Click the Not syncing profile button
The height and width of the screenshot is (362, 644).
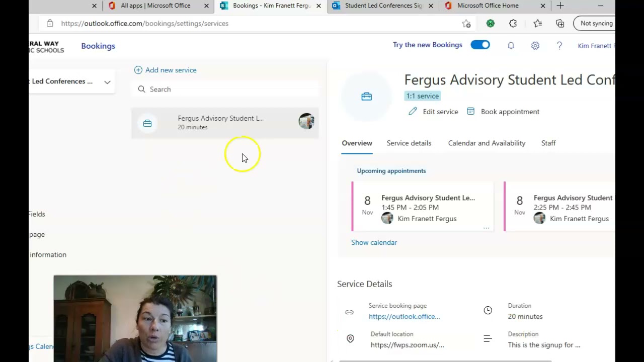(x=594, y=23)
